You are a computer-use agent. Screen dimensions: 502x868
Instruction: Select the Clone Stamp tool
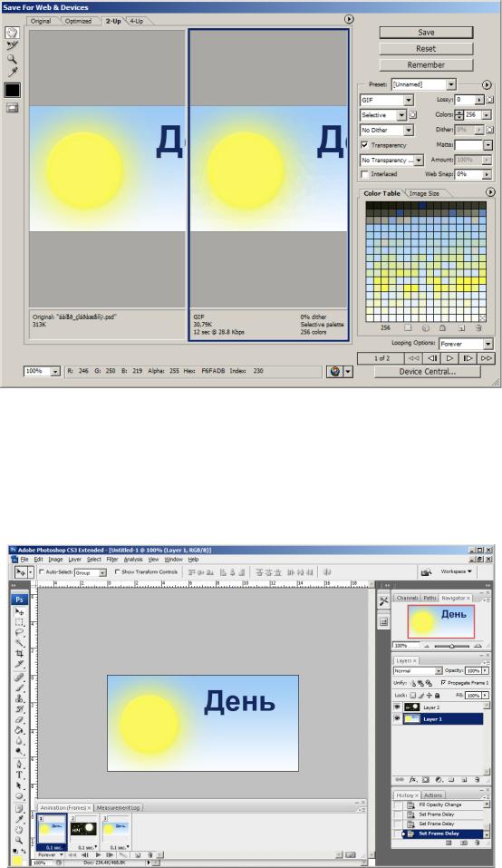pyautogui.click(x=19, y=698)
